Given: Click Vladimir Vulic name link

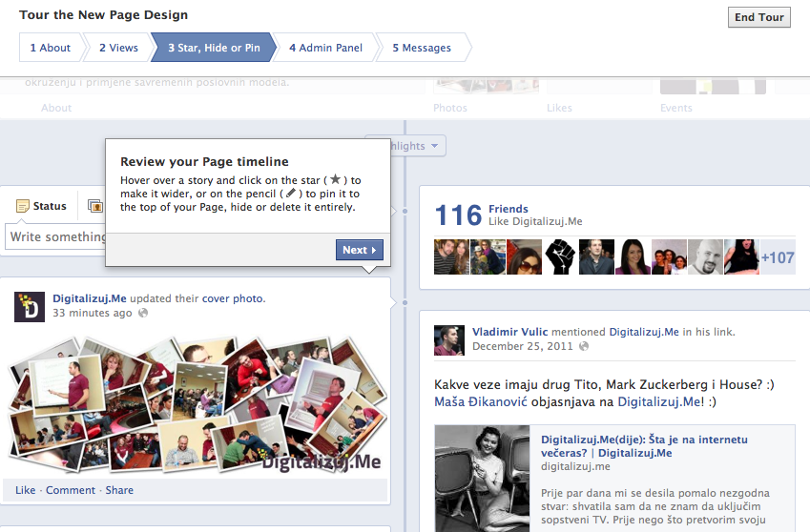Looking at the screenshot, I should (x=509, y=332).
